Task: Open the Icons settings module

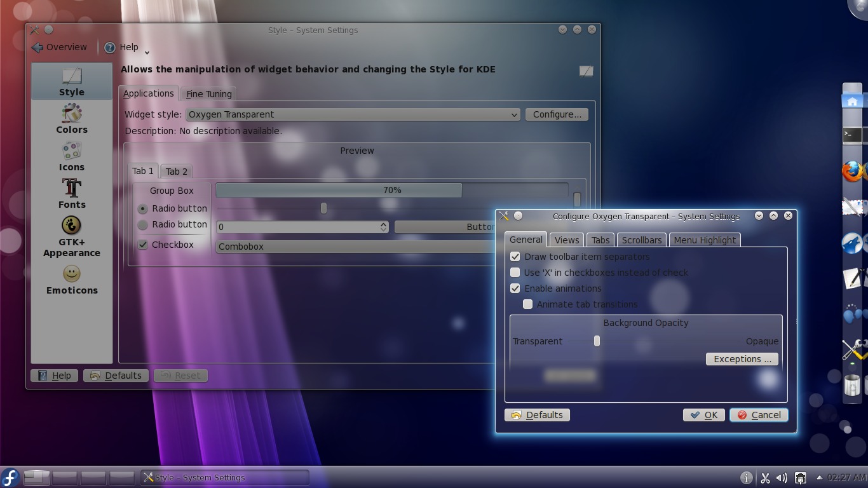Action: click(71, 156)
